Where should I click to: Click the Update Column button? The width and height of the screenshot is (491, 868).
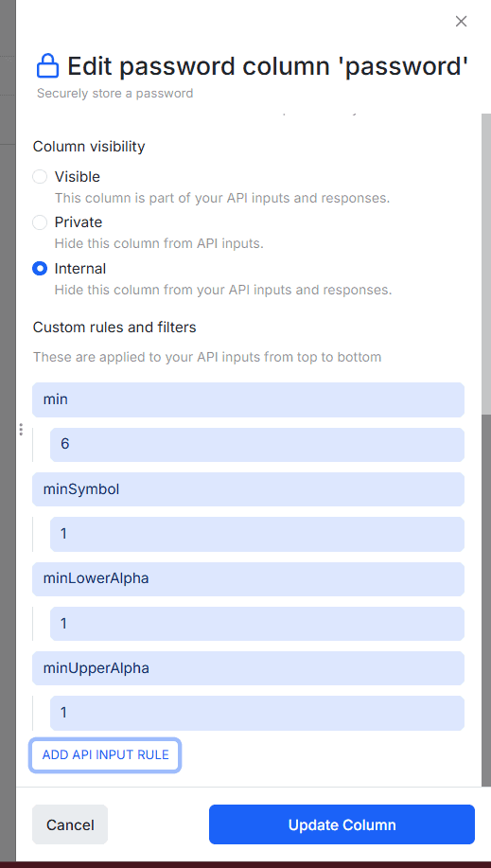(x=342, y=824)
